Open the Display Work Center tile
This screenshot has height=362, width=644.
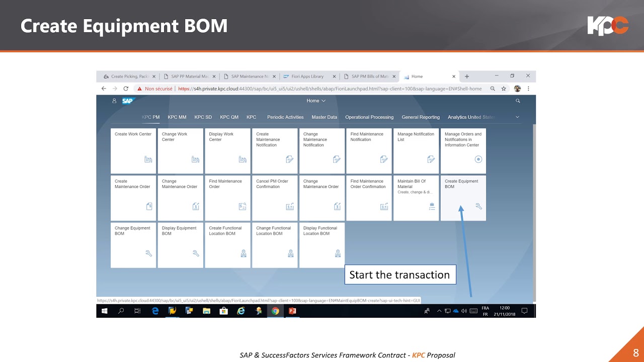pyautogui.click(x=227, y=151)
